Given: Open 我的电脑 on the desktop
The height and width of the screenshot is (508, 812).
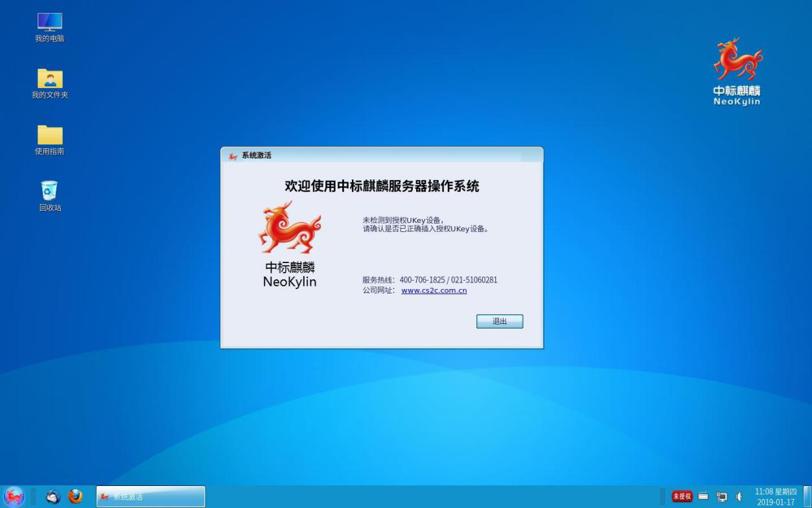Looking at the screenshot, I should tap(49, 26).
